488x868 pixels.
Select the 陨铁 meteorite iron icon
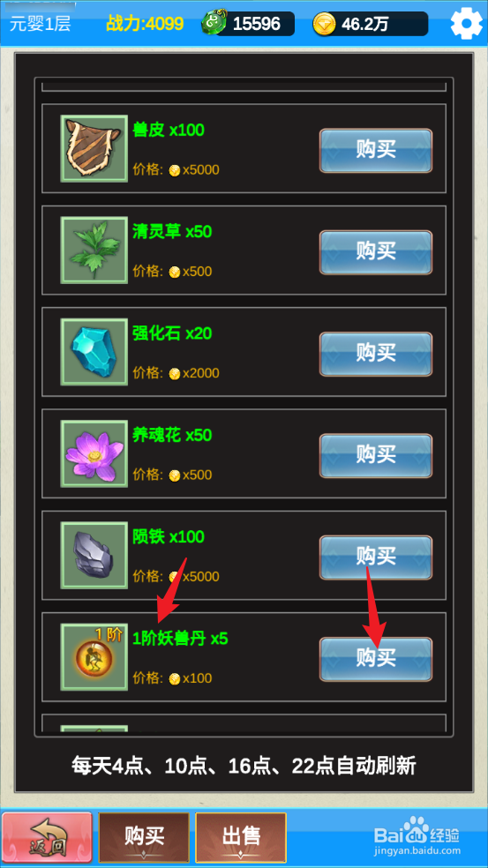94,555
